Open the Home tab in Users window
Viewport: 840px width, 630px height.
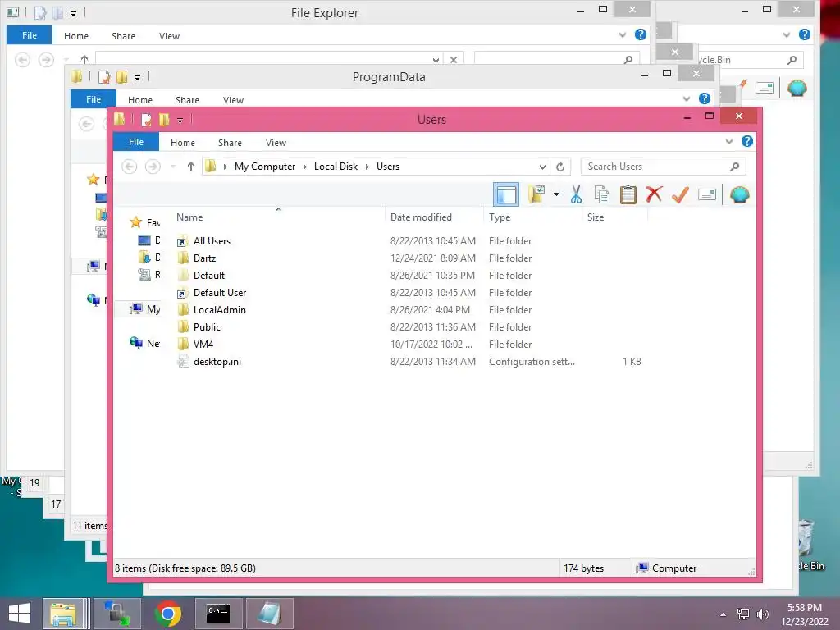coord(183,143)
